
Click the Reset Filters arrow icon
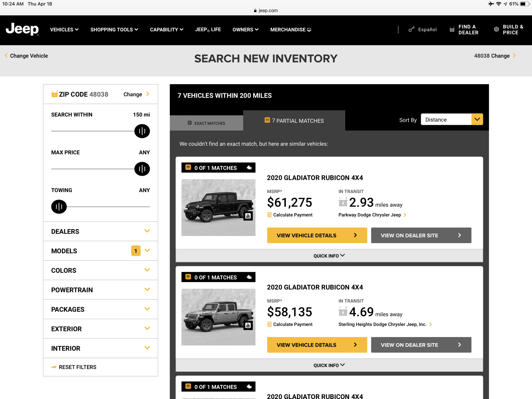coord(54,367)
